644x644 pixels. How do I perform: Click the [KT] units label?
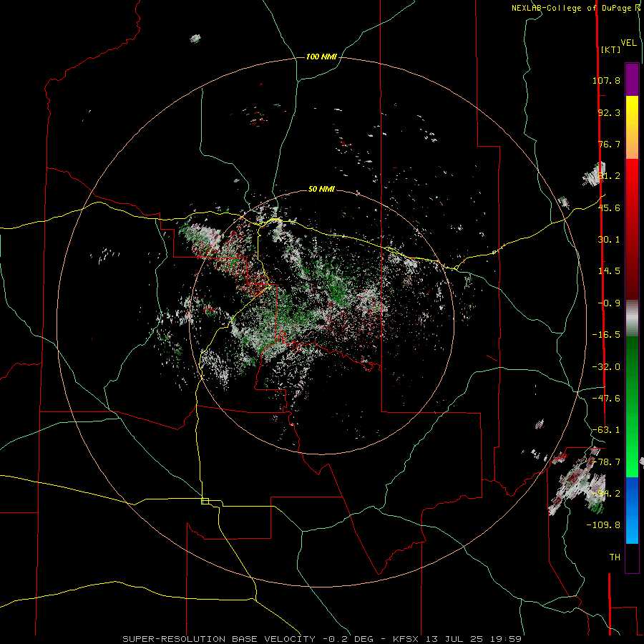coord(611,49)
